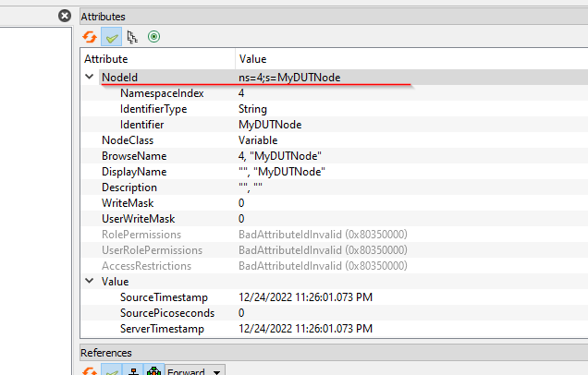The height and width of the screenshot is (375, 588).
Task: Select the NodeId row label
Action: (119, 78)
